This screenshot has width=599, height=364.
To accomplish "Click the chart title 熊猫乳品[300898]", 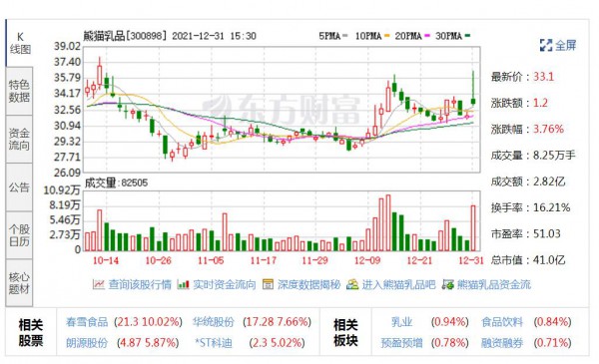I will pos(126,36).
